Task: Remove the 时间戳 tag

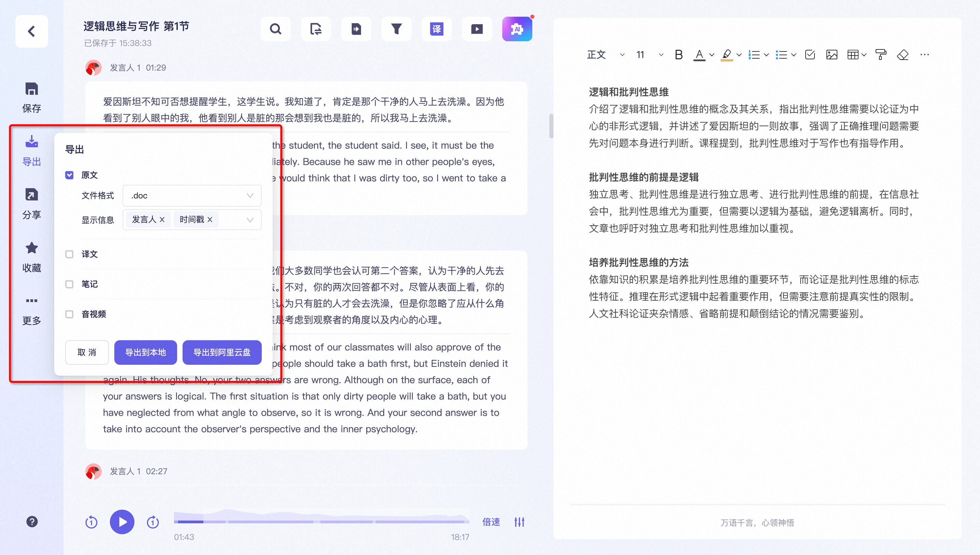Action: click(x=210, y=220)
